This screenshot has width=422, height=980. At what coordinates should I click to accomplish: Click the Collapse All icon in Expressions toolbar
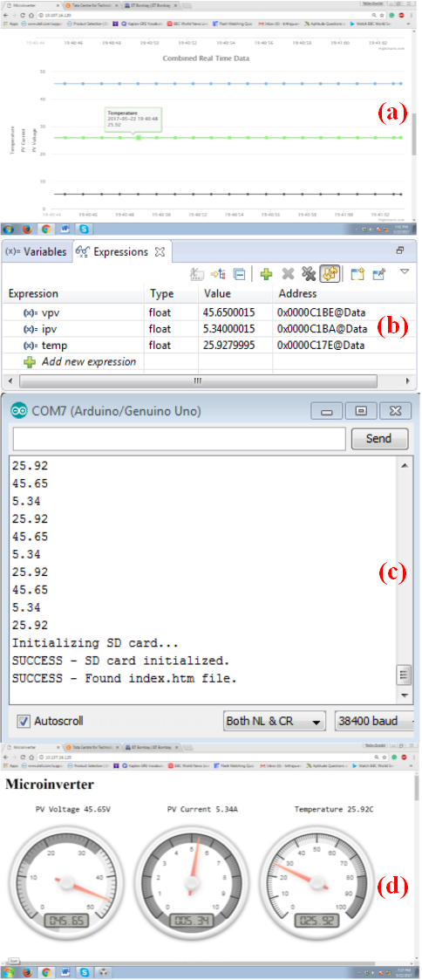click(239, 274)
